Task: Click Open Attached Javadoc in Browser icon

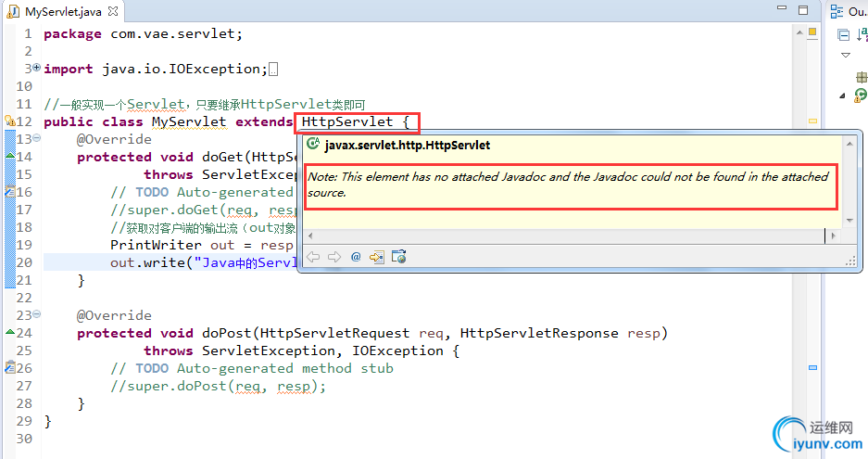Action: tap(399, 257)
